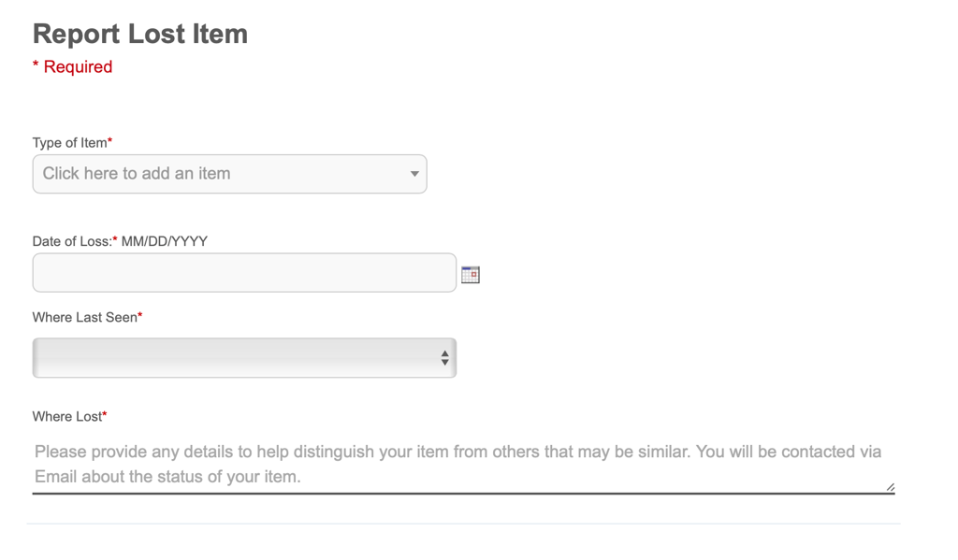The image size is (958, 560).
Task: Click into the Where Lost details text area
Action: (458, 464)
